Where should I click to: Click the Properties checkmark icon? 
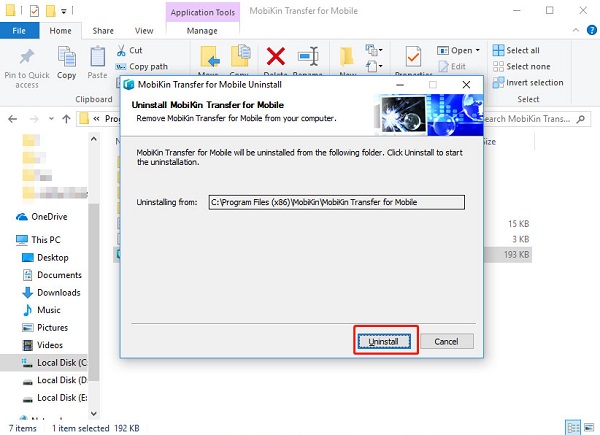coord(413,57)
